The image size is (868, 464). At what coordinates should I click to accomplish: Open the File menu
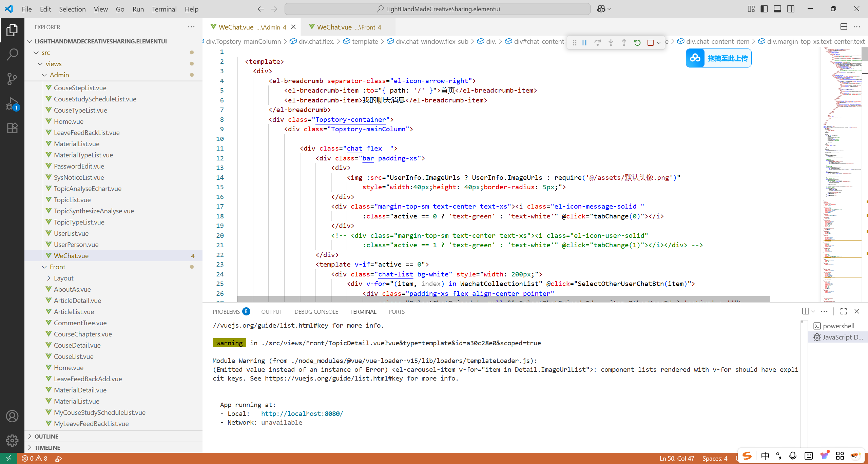(26, 9)
